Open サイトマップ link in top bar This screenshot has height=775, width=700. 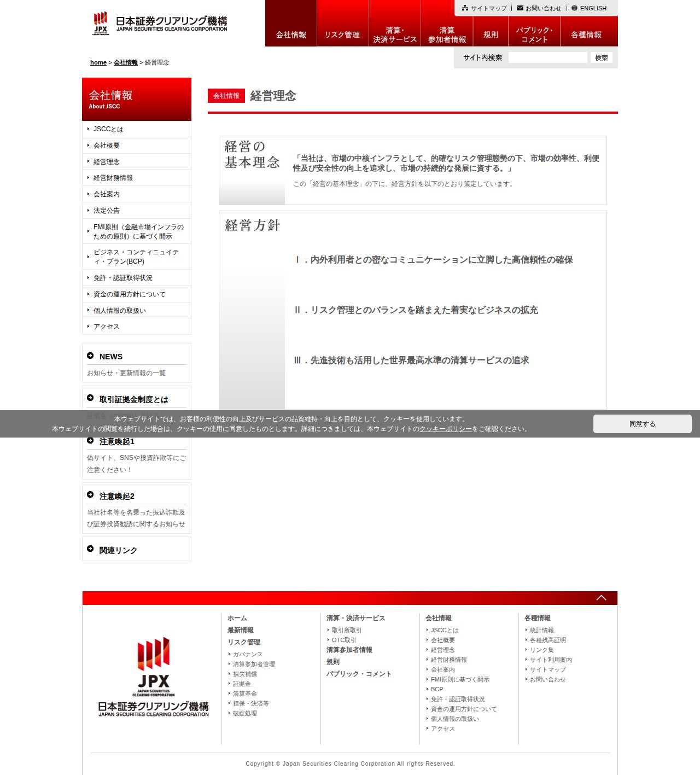pyautogui.click(x=489, y=8)
